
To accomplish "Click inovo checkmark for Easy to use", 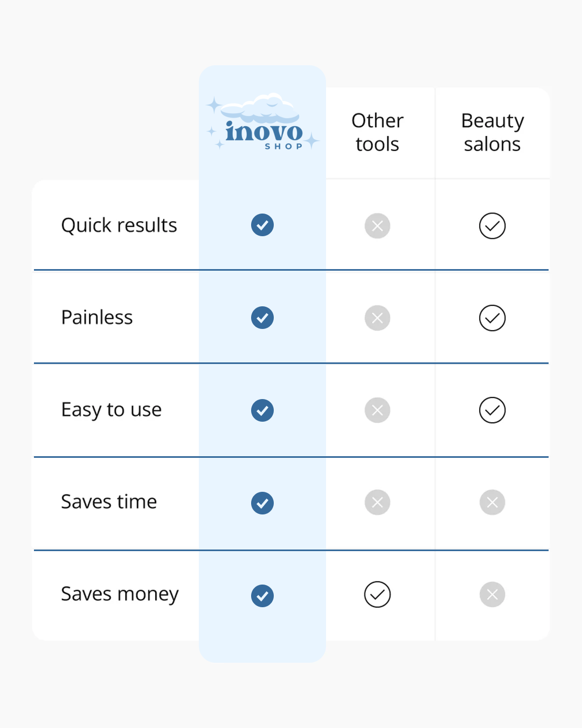I will click(x=262, y=410).
